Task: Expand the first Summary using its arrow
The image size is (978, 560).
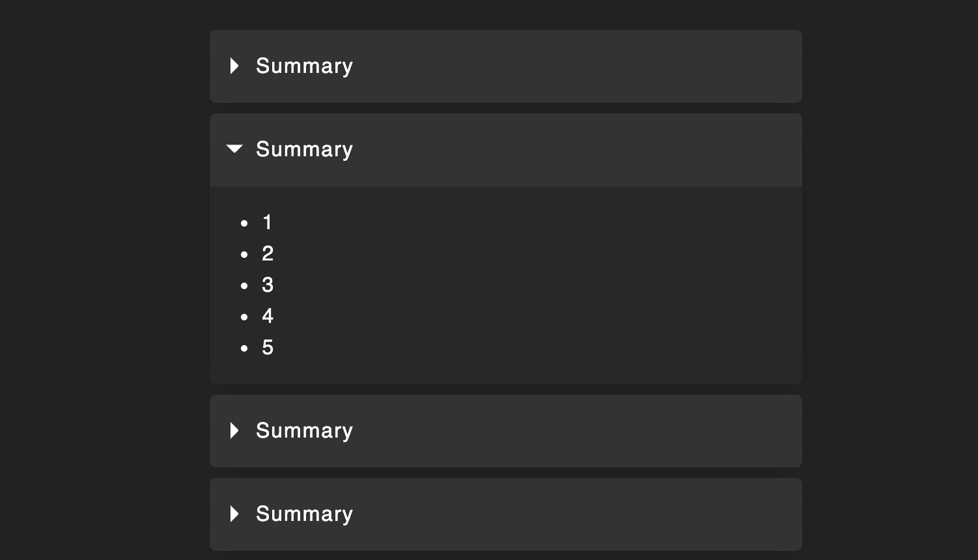Action: coord(234,66)
